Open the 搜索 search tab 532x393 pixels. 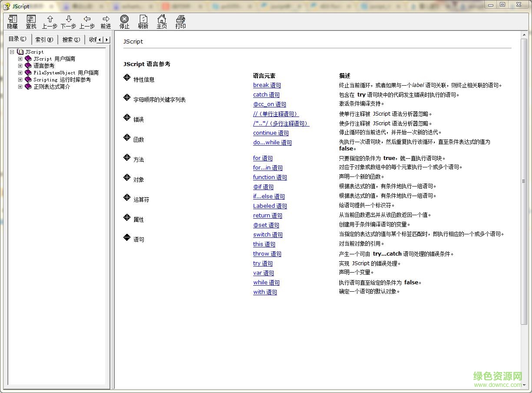70,39
